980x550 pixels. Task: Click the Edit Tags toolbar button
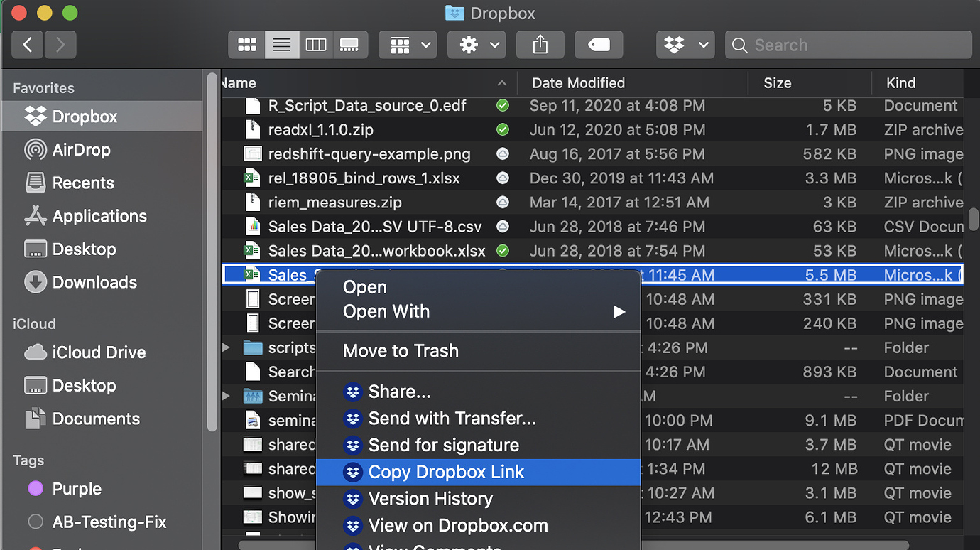point(599,45)
